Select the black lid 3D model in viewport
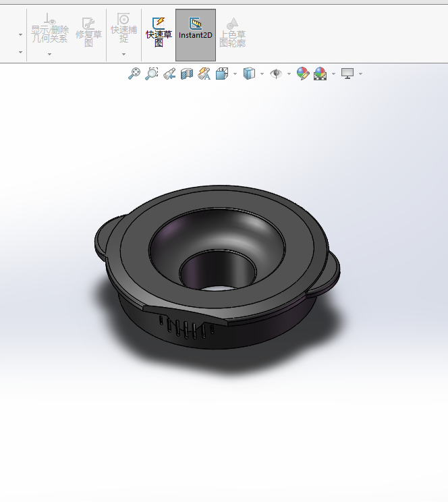 [x=217, y=267]
